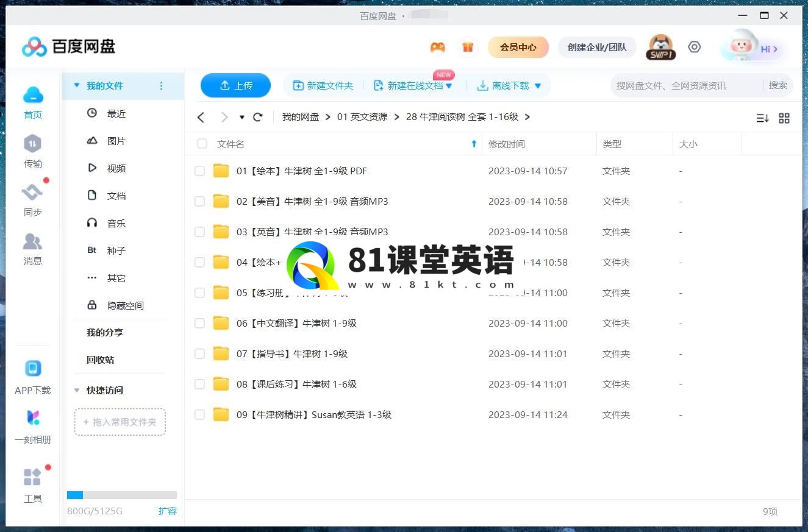Open the 一刻相册 album icon
Viewport: 808px width, 532px height.
tap(33, 418)
